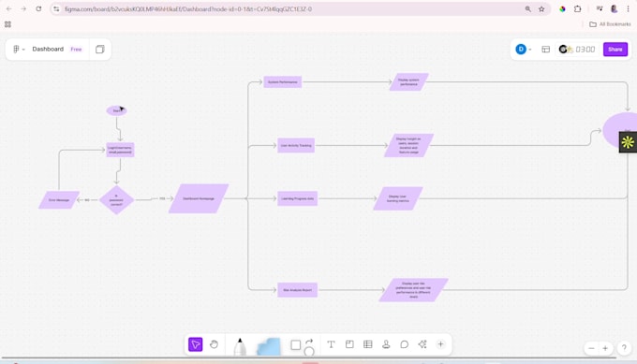Select the Error Message parallelogram
The width and height of the screenshot is (637, 364).
click(59, 200)
